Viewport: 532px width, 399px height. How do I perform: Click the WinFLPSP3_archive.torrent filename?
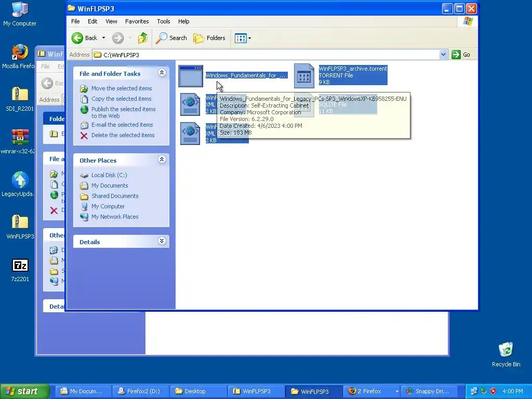pyautogui.click(x=353, y=69)
